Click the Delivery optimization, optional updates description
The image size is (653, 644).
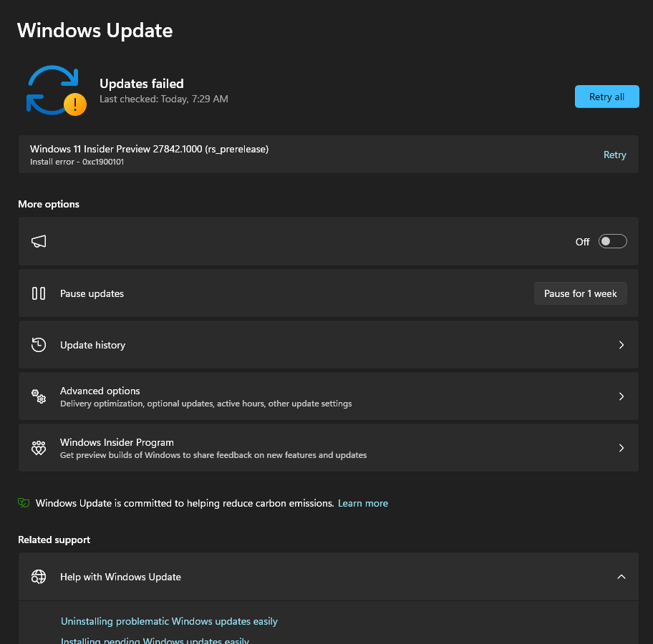(206, 404)
